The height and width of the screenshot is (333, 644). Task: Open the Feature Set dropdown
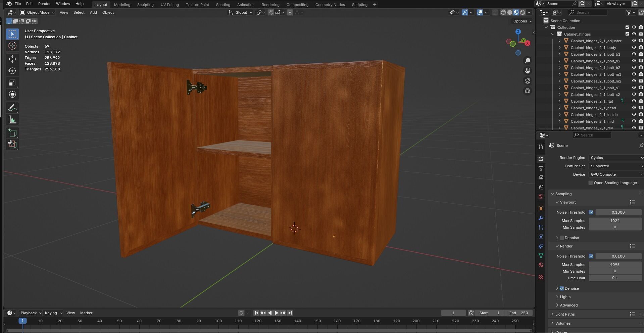tap(616, 166)
